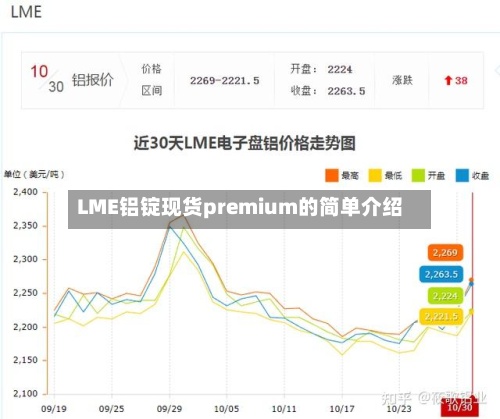Click the red up arrow next to 38
This screenshot has width=500, height=419.
[x=448, y=80]
